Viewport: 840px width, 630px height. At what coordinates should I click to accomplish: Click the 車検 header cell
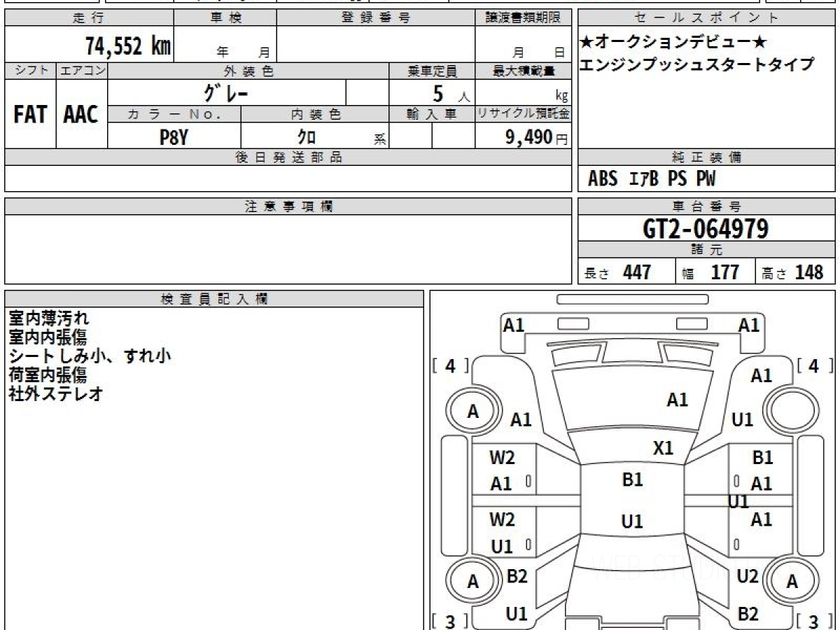225,18
